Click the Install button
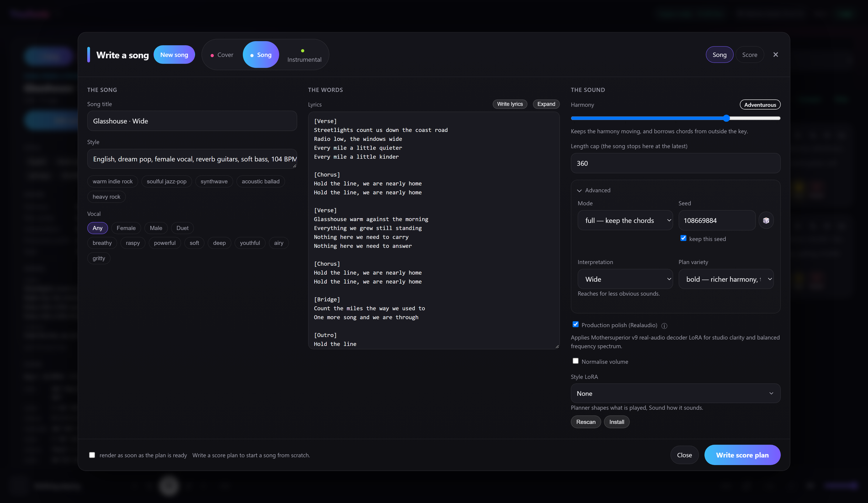The height and width of the screenshot is (503, 868). pyautogui.click(x=617, y=422)
